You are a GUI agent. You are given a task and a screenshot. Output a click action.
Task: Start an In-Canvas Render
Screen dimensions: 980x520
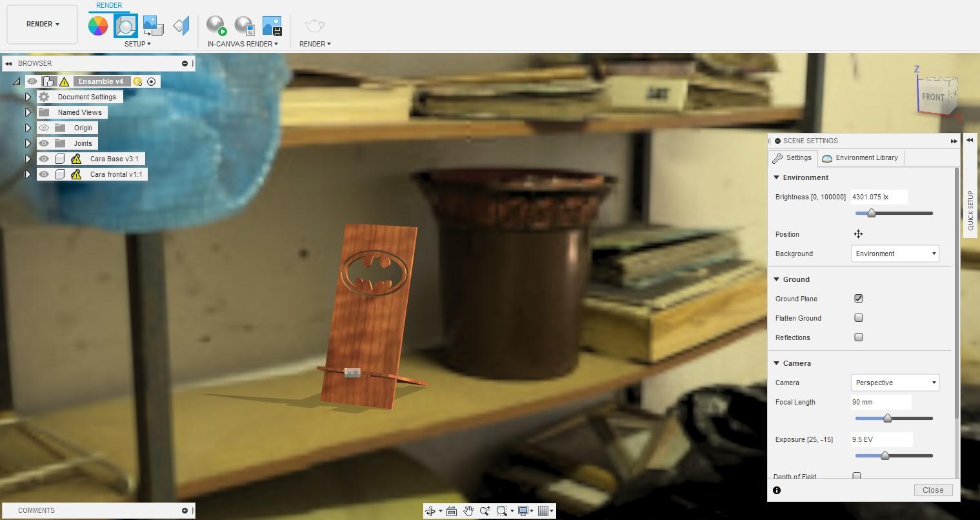(x=216, y=26)
